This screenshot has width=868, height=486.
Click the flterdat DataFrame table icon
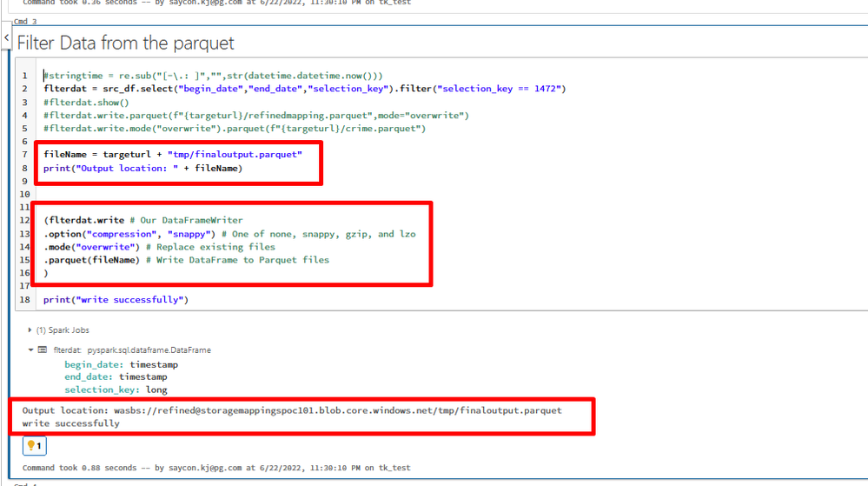(43, 350)
